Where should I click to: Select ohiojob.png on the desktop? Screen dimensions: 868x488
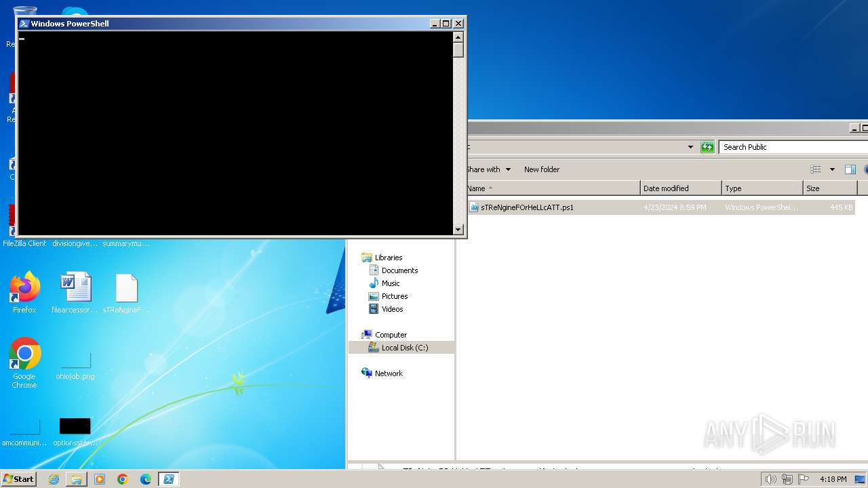click(75, 365)
